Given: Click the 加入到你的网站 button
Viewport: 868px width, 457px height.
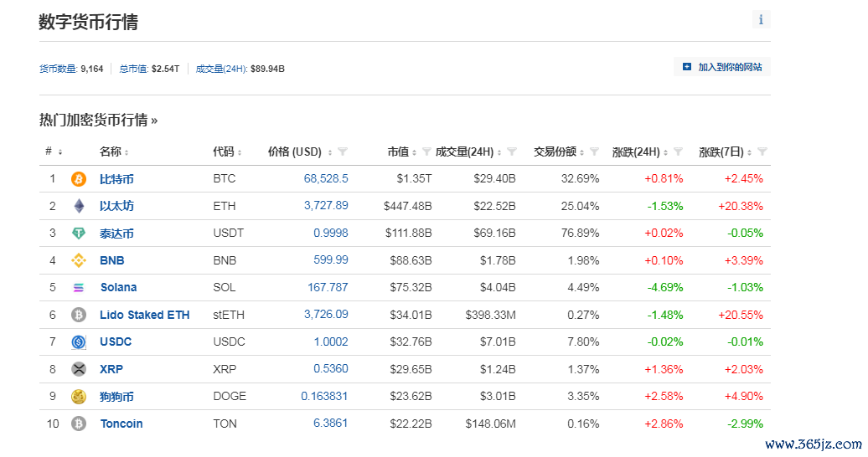Looking at the screenshot, I should point(722,67).
